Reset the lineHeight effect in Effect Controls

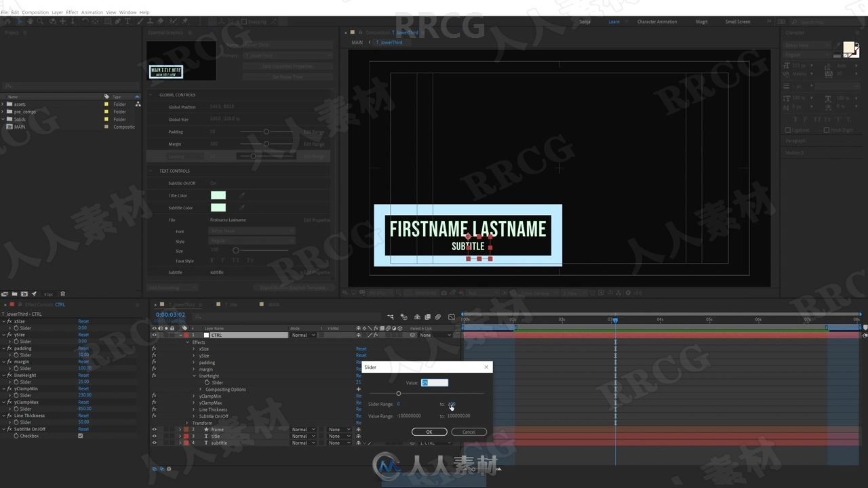83,375
